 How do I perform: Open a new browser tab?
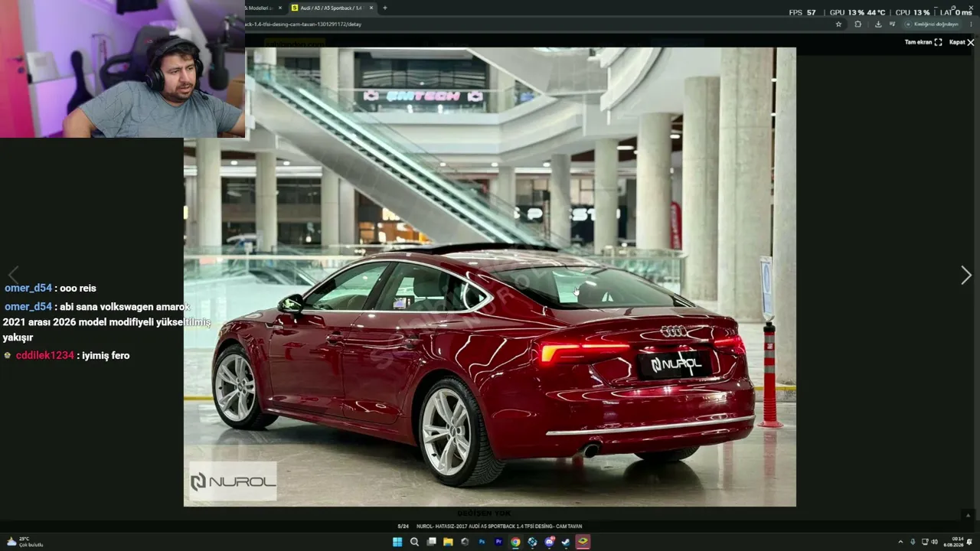[384, 8]
